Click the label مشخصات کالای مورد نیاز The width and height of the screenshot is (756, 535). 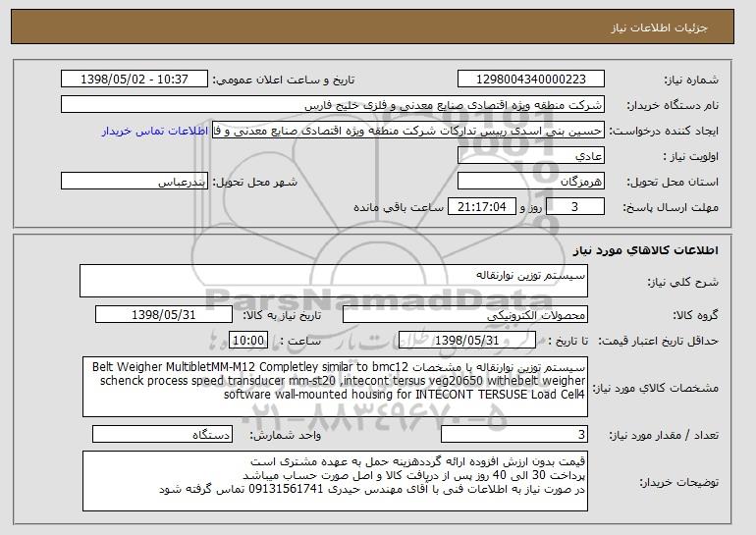[x=655, y=388]
